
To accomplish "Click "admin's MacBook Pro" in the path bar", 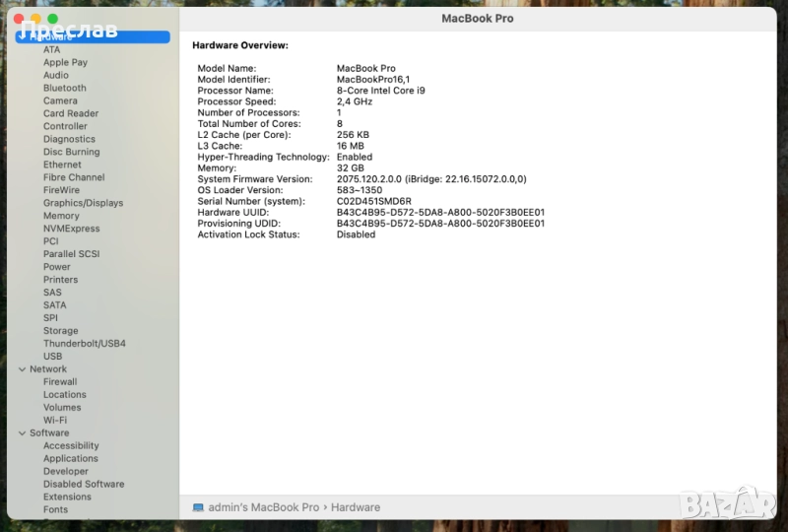I will point(263,507).
